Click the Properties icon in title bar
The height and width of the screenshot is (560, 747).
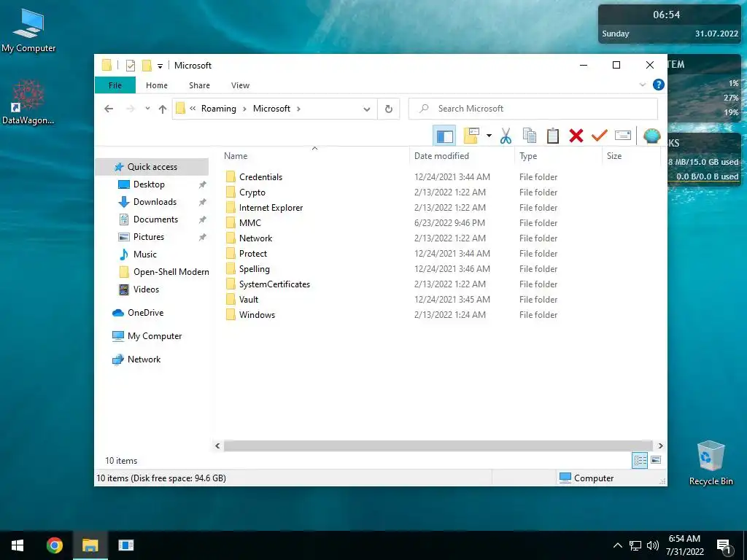130,65
